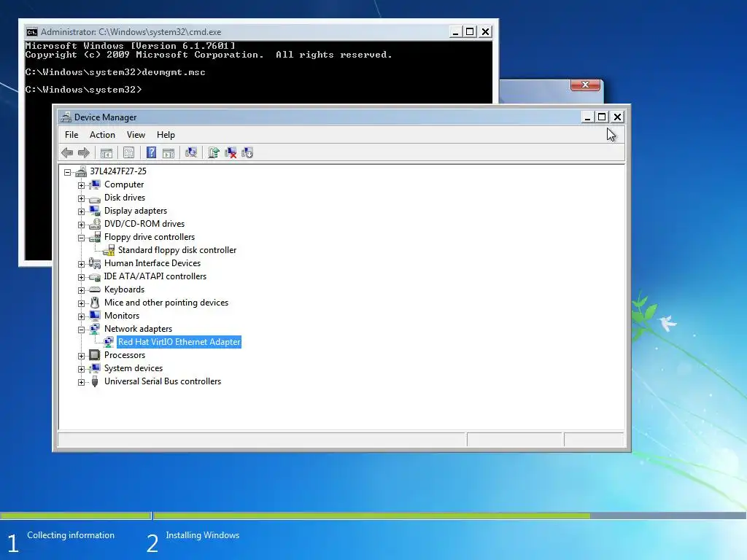Click the Device Manager title bar text
Viewport: 747px width, 560px height.
(105, 117)
